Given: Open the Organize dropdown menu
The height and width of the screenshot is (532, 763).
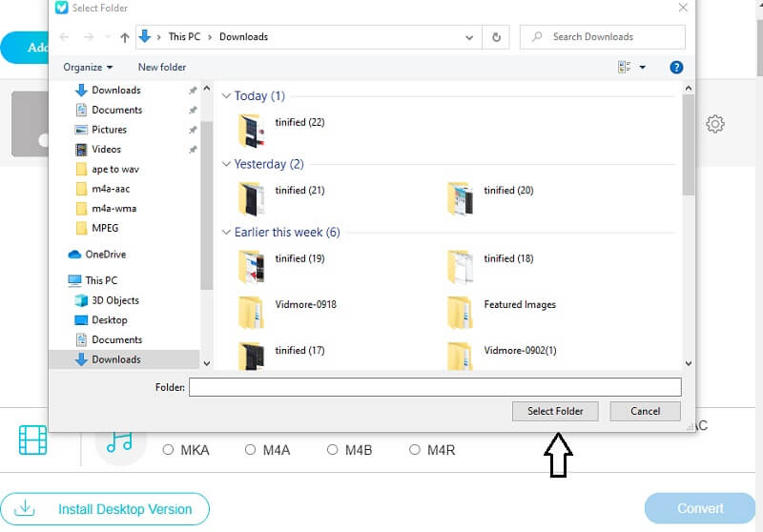Looking at the screenshot, I should click(x=88, y=68).
